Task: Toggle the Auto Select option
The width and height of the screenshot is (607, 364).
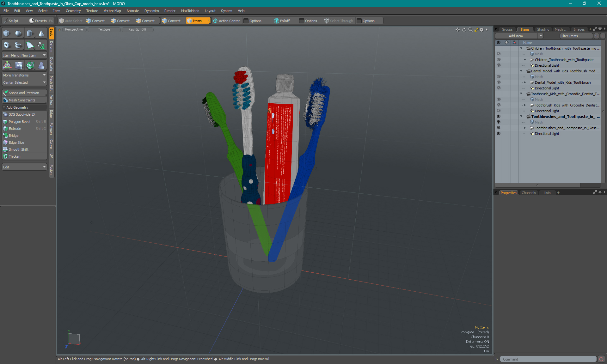Action: (x=71, y=21)
